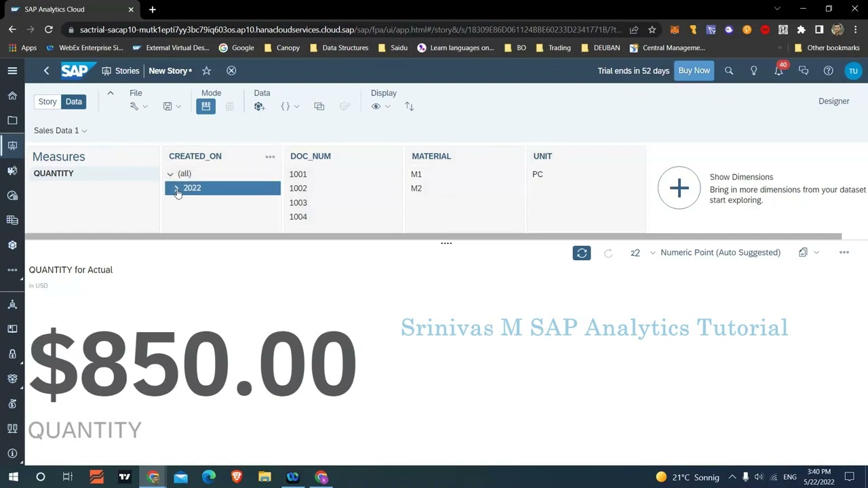Open the Stories breadcrumb
This screenshot has height=488, width=868.
tap(121, 70)
